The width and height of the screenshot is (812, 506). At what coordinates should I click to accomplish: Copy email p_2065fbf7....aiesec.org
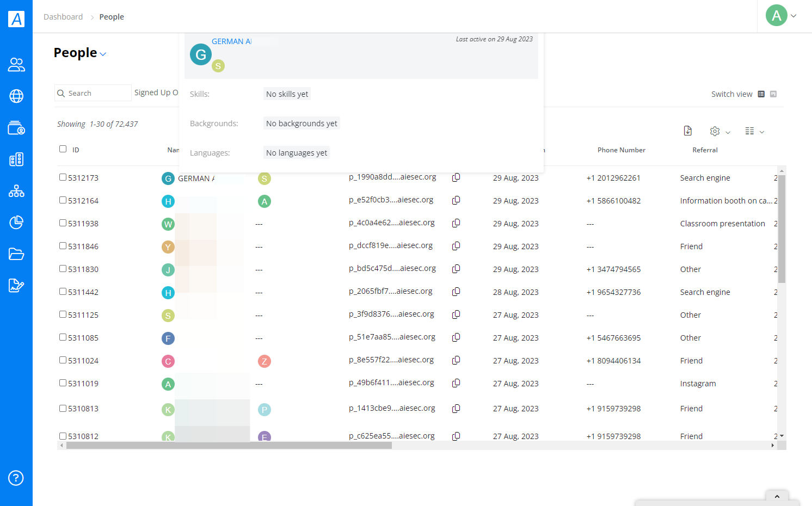(x=456, y=292)
